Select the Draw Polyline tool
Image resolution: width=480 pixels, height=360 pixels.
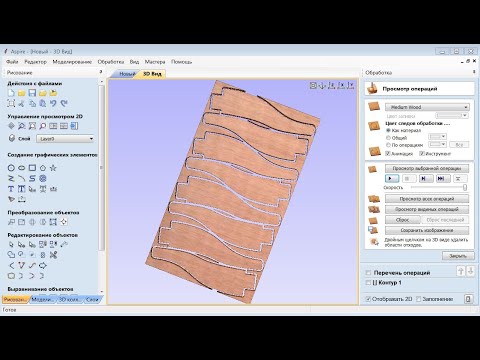(x=11, y=178)
